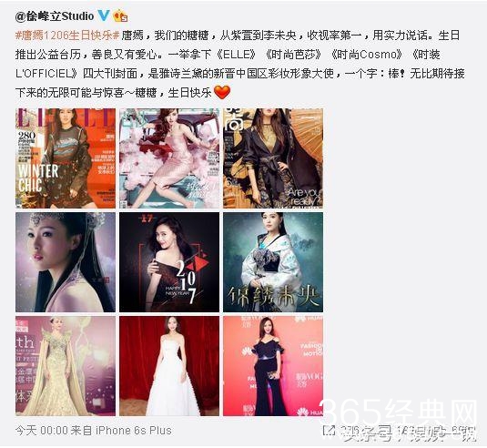This screenshot has width=487, height=448.
Task: Click the 今天 00:00 post timestamp
Action: [x=42, y=431]
